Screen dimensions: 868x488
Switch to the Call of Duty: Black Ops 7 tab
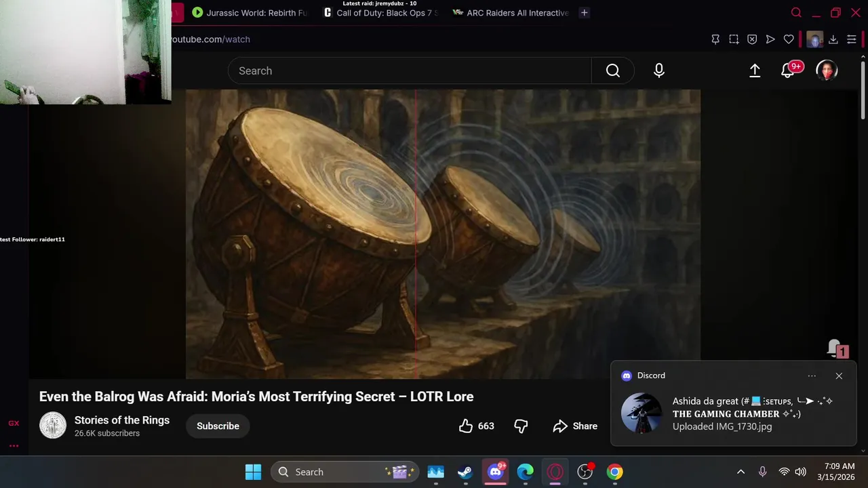pos(381,12)
